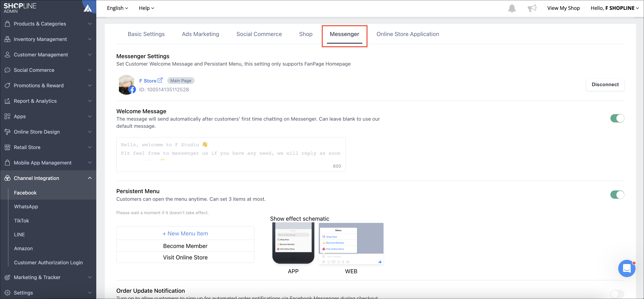This screenshot has height=299, width=644.
Task: Expand Marketing & Tracker chevron
Action: pos(90,277)
